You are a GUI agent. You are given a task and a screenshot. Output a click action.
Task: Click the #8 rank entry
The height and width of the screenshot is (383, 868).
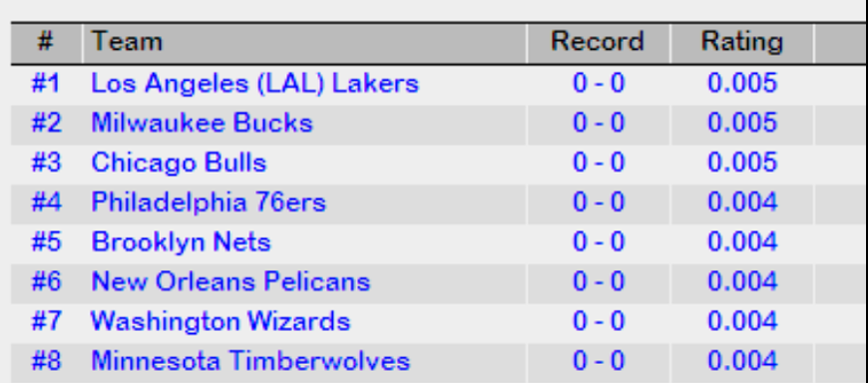[x=46, y=361]
